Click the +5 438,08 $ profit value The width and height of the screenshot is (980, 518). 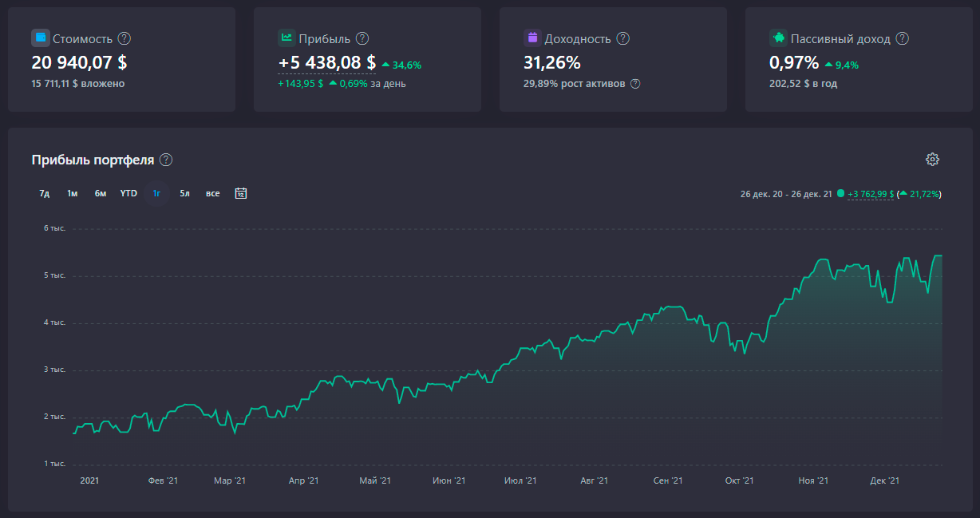point(326,62)
